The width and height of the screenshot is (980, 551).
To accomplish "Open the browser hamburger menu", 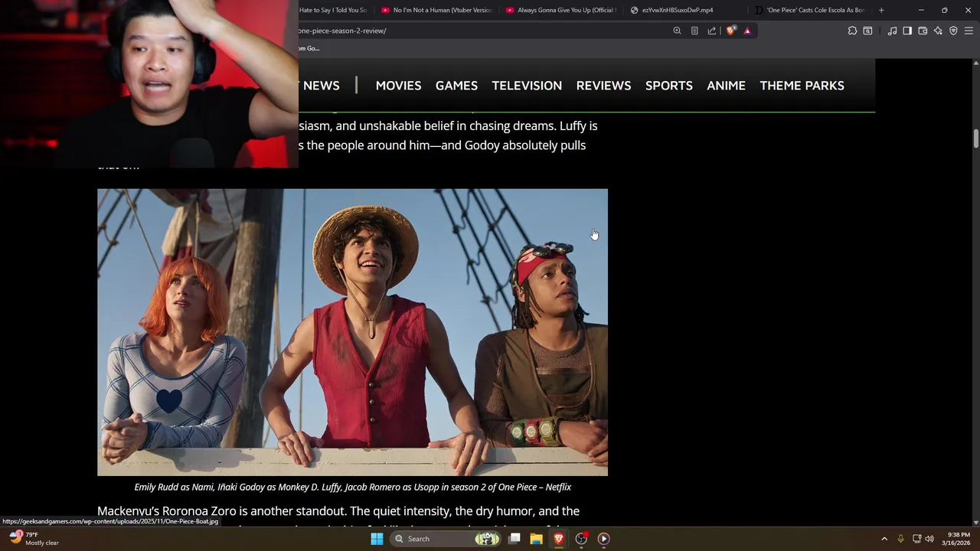I will point(969,31).
